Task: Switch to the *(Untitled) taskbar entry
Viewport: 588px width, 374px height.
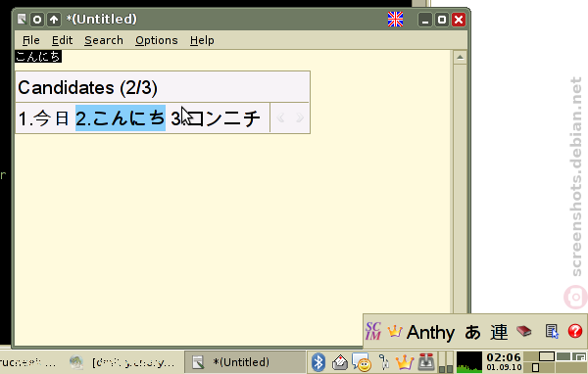Action: click(245, 362)
